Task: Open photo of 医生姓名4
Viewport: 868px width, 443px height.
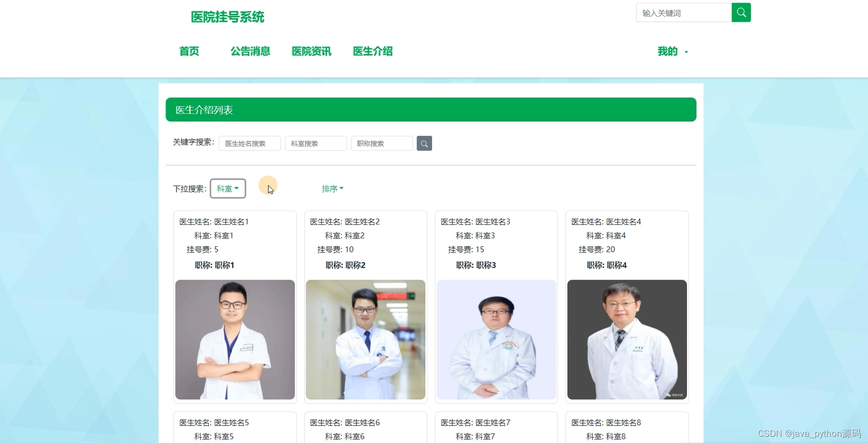Action: 627,340
